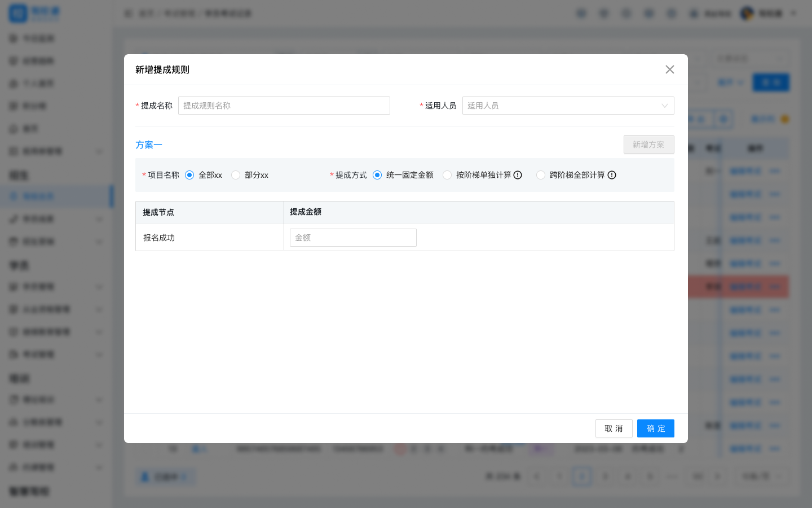Click the 确定 button
The image size is (812, 508).
pos(656,428)
